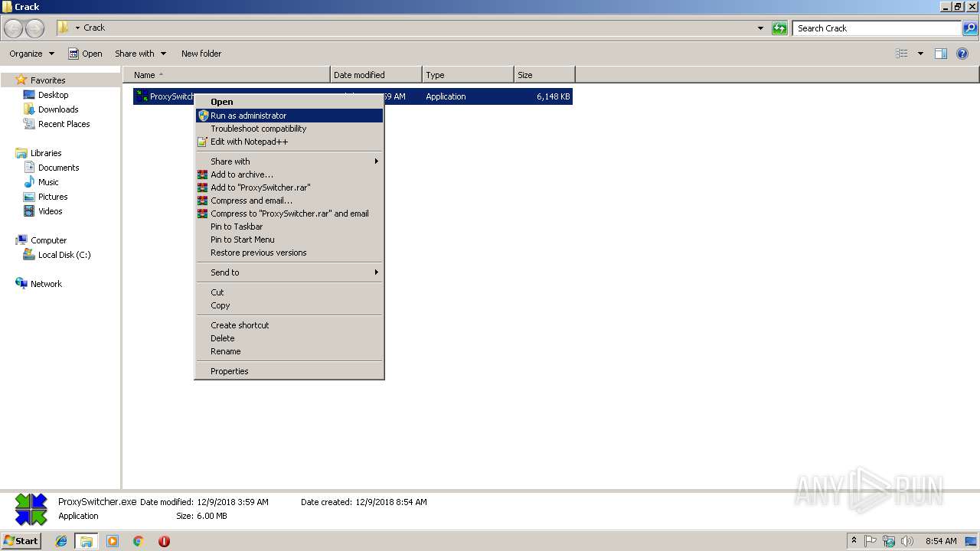Image resolution: width=980 pixels, height=551 pixels.
Task: Select Copy from the context menu
Action: 289,305
